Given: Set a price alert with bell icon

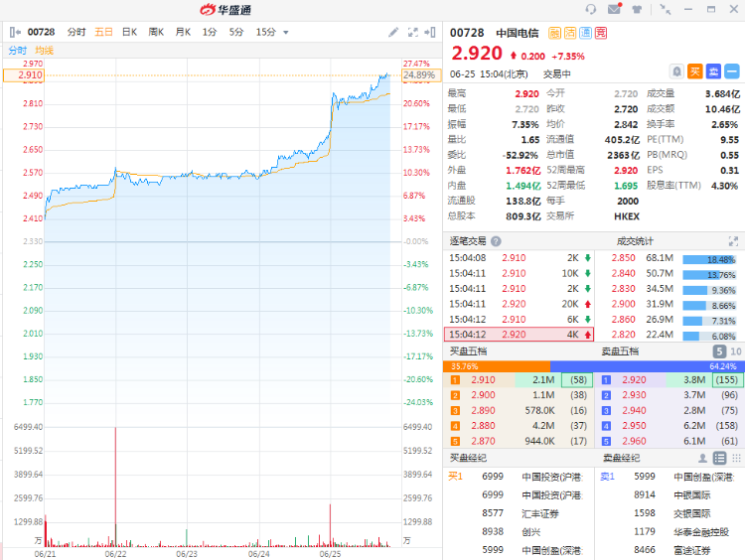Looking at the screenshot, I should tap(676, 71).
